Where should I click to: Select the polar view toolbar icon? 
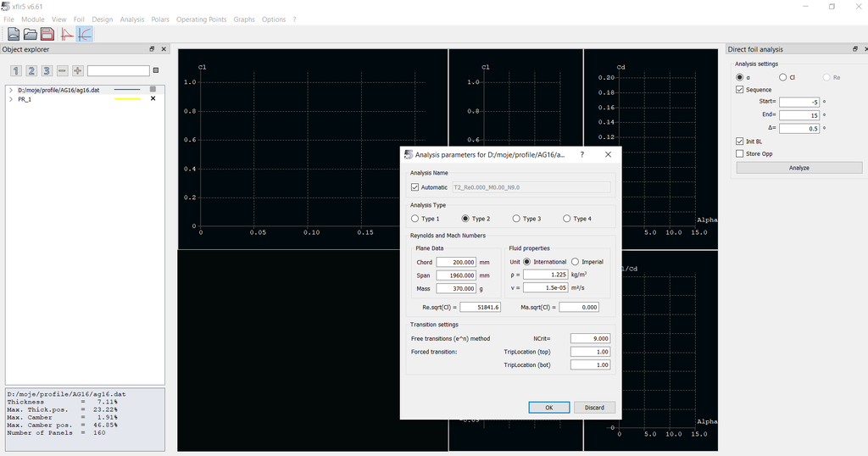(85, 34)
